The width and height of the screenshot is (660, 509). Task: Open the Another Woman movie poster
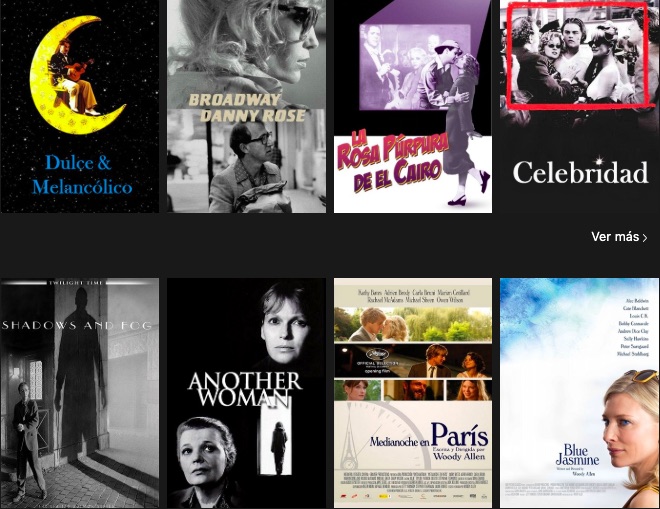tap(246, 393)
